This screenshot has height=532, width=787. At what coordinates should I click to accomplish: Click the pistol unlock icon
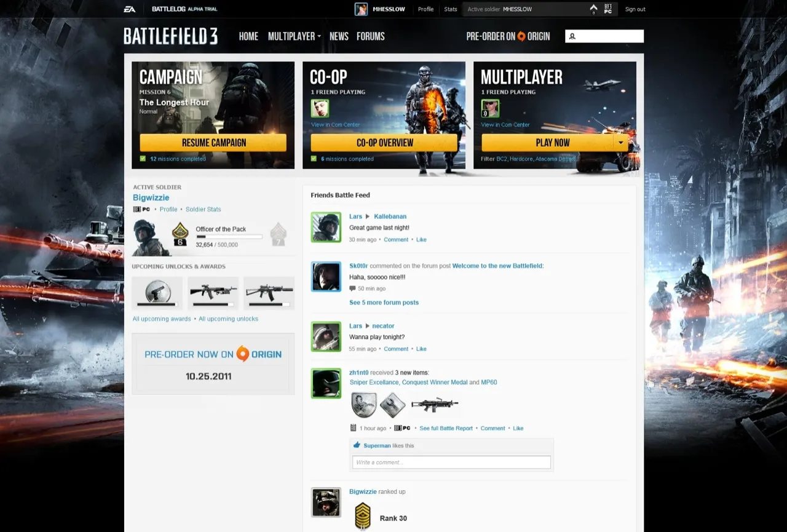click(157, 292)
